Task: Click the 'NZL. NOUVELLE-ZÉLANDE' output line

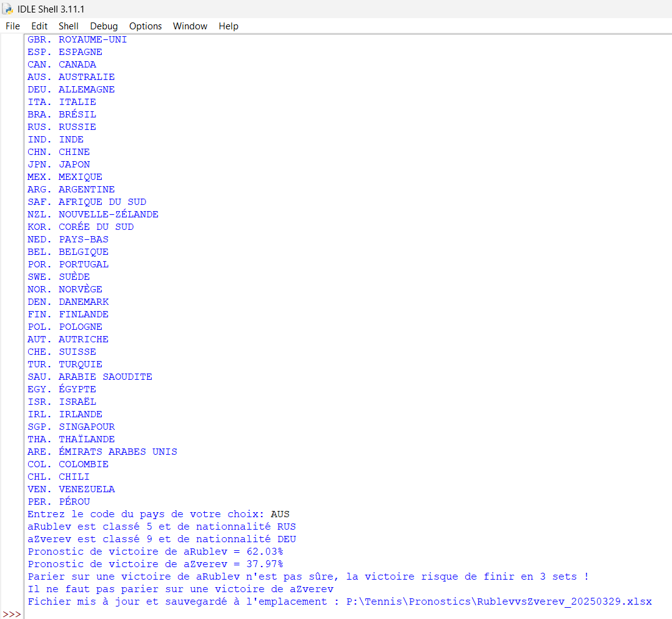Action: click(x=92, y=214)
